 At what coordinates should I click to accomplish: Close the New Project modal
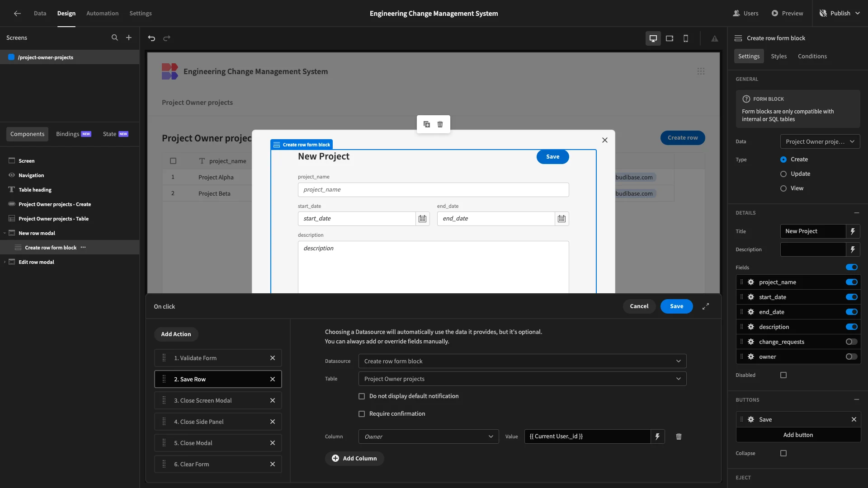click(x=605, y=140)
